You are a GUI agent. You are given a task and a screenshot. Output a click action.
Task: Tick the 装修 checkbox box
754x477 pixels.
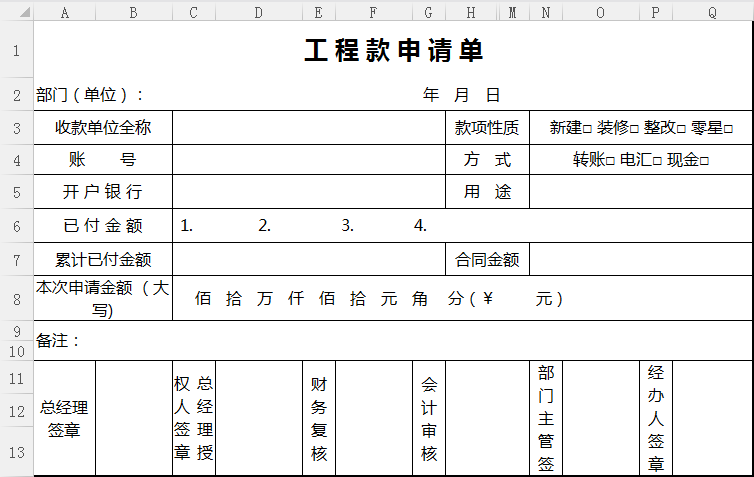(634, 128)
